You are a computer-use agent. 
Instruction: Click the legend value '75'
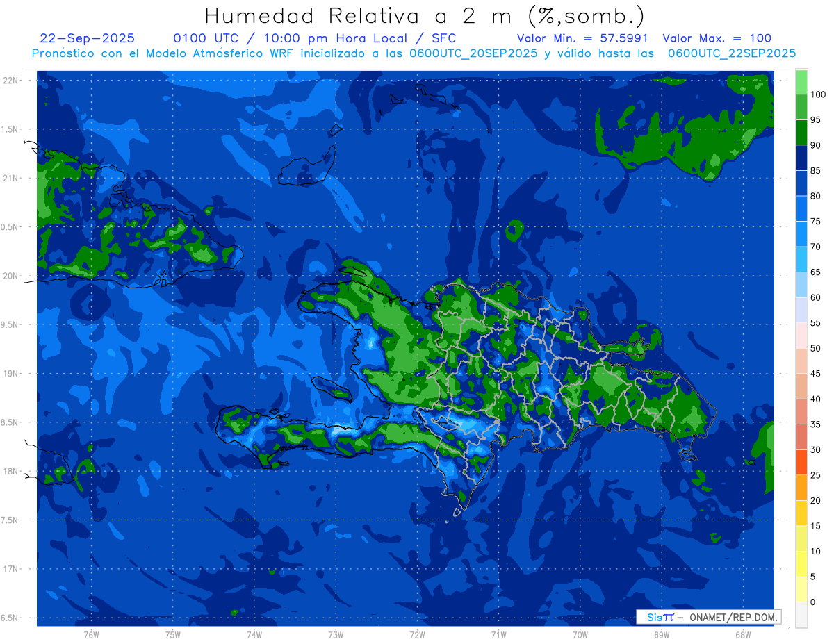tap(815, 221)
